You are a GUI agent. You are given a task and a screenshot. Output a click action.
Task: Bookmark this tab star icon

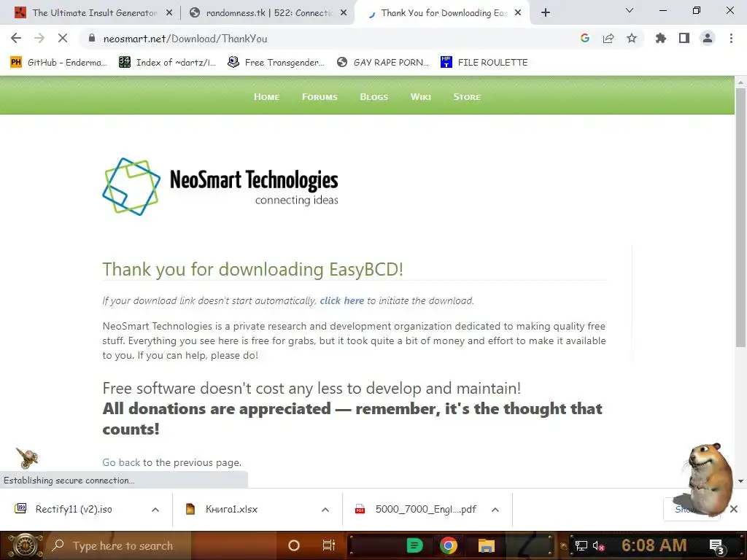tap(632, 38)
